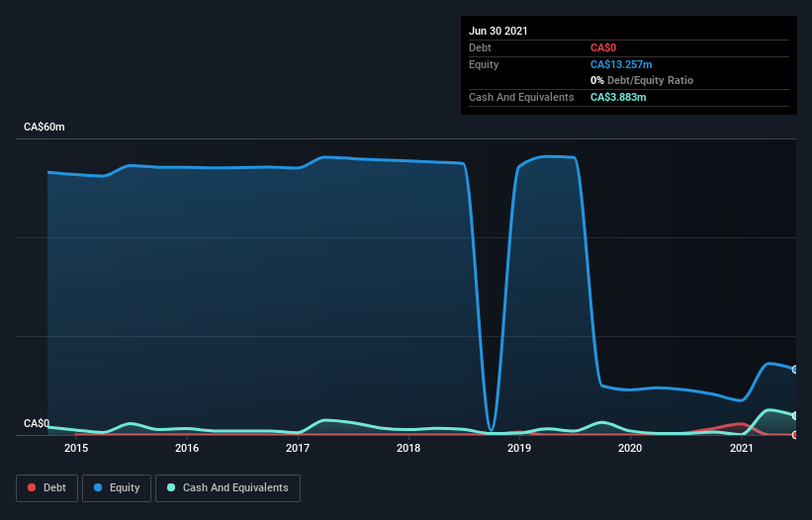Image resolution: width=812 pixels, height=520 pixels.
Task: Toggle Cash And Equivalents legend button
Action: click(x=227, y=488)
